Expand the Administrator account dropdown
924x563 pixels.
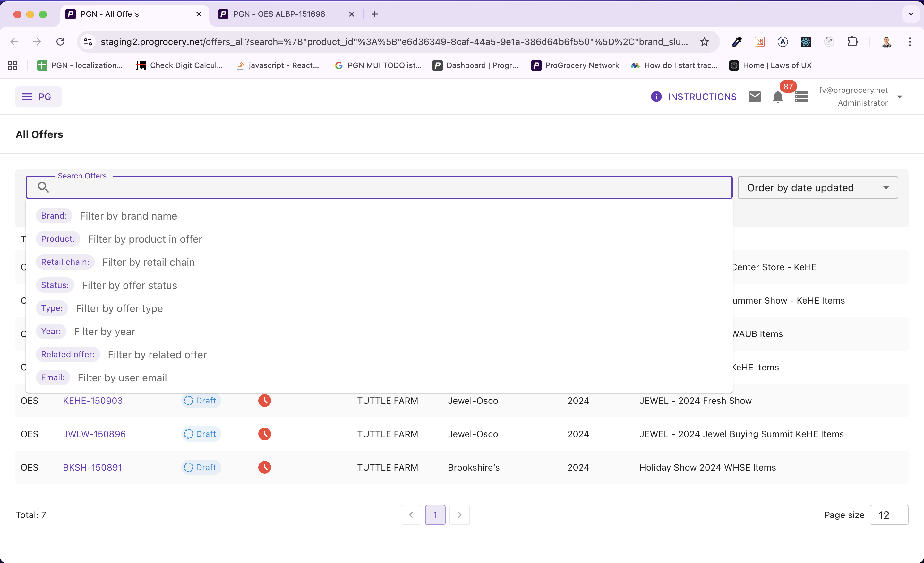tap(900, 96)
